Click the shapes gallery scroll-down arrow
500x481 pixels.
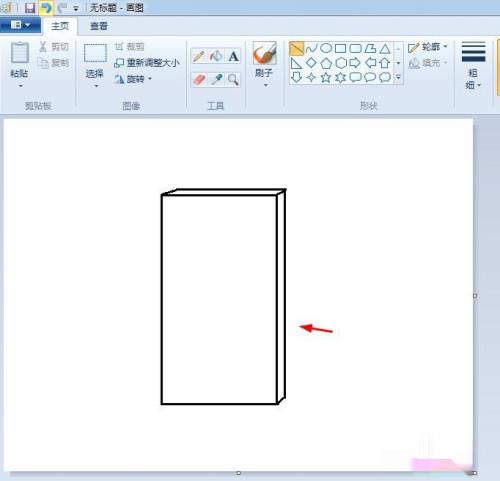click(x=398, y=63)
